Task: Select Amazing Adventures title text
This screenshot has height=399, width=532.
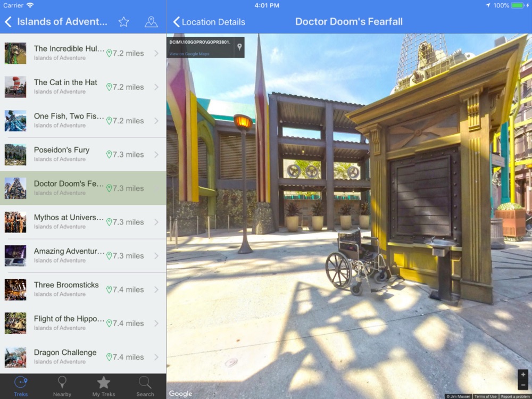Action: tap(69, 251)
